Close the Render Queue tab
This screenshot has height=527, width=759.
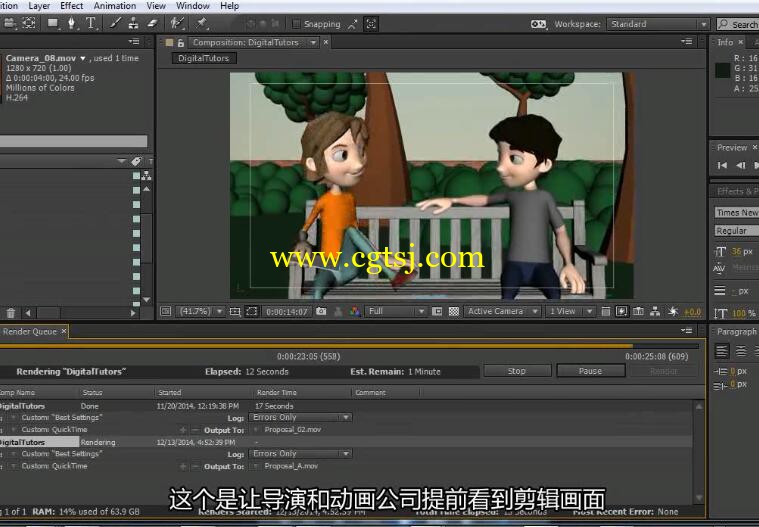(x=64, y=331)
